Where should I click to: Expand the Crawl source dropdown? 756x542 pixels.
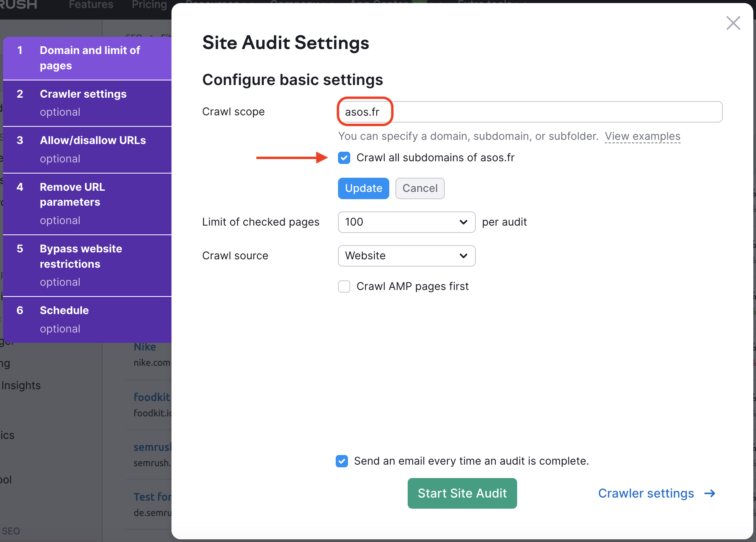[406, 256]
